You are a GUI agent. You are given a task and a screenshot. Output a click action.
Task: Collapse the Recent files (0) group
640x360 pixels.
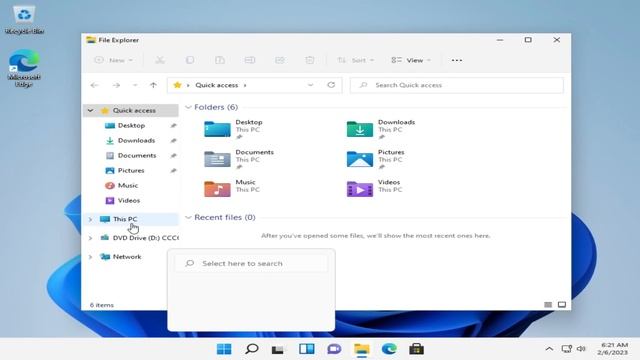(188, 217)
